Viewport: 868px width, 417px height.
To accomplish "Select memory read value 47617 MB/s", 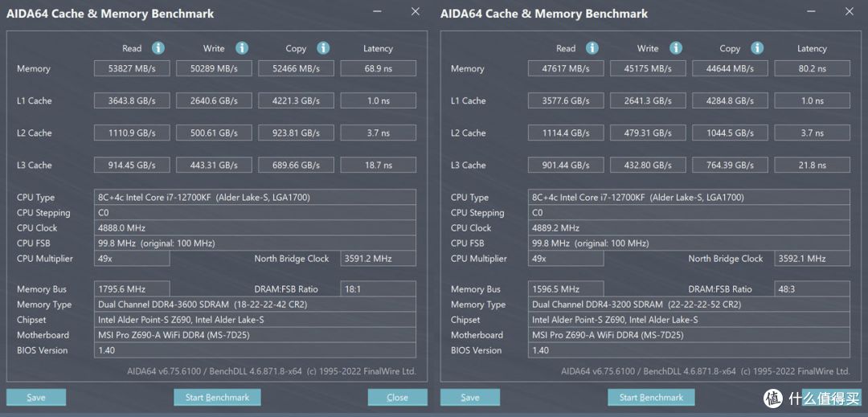I will pos(566,68).
